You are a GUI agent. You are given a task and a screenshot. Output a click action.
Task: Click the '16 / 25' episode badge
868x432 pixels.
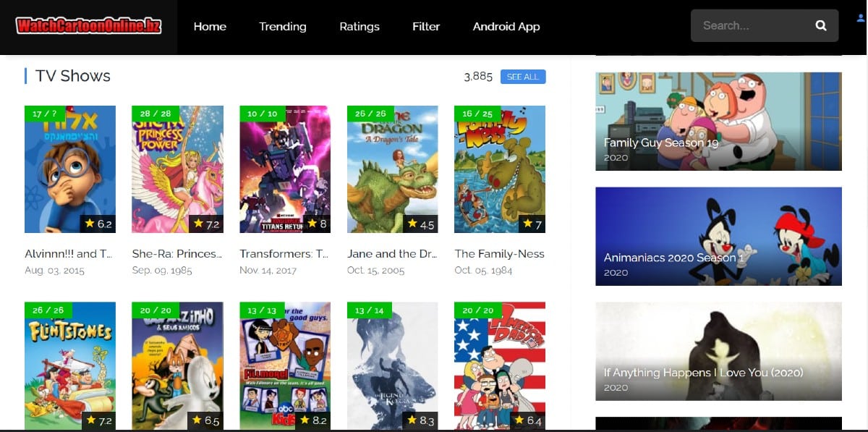click(477, 114)
